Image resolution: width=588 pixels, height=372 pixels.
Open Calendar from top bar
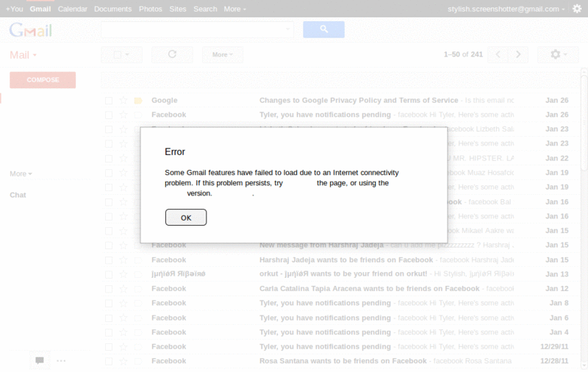pyautogui.click(x=72, y=9)
